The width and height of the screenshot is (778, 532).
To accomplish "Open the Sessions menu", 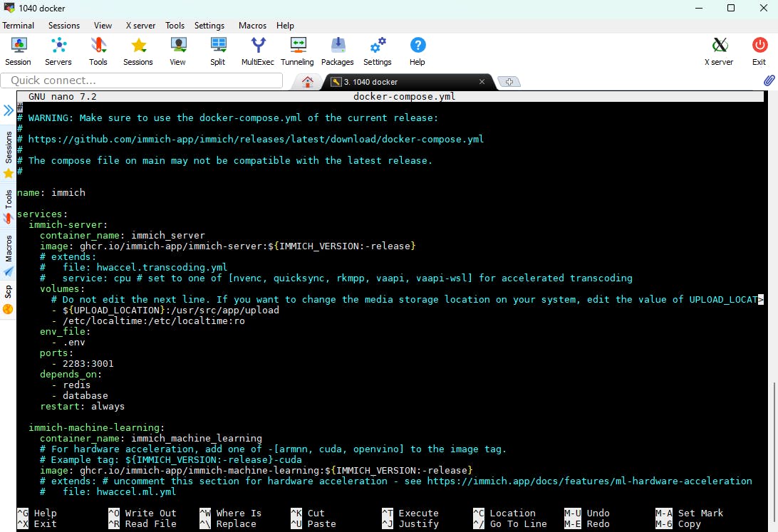I will pyautogui.click(x=64, y=26).
